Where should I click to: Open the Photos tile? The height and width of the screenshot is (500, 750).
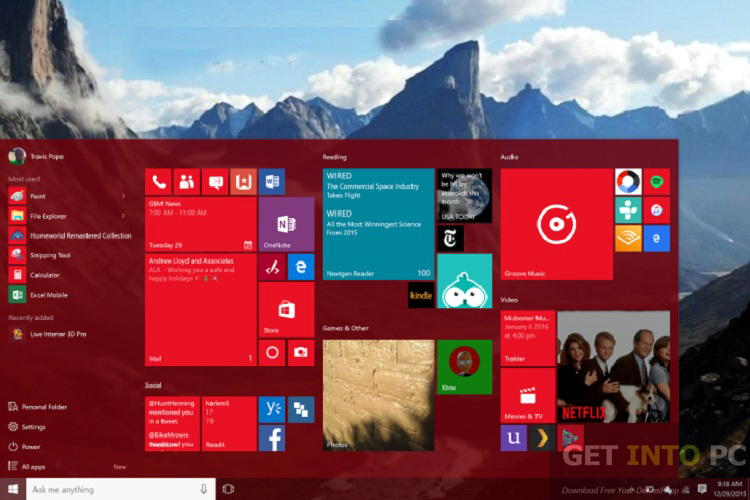[x=378, y=395]
